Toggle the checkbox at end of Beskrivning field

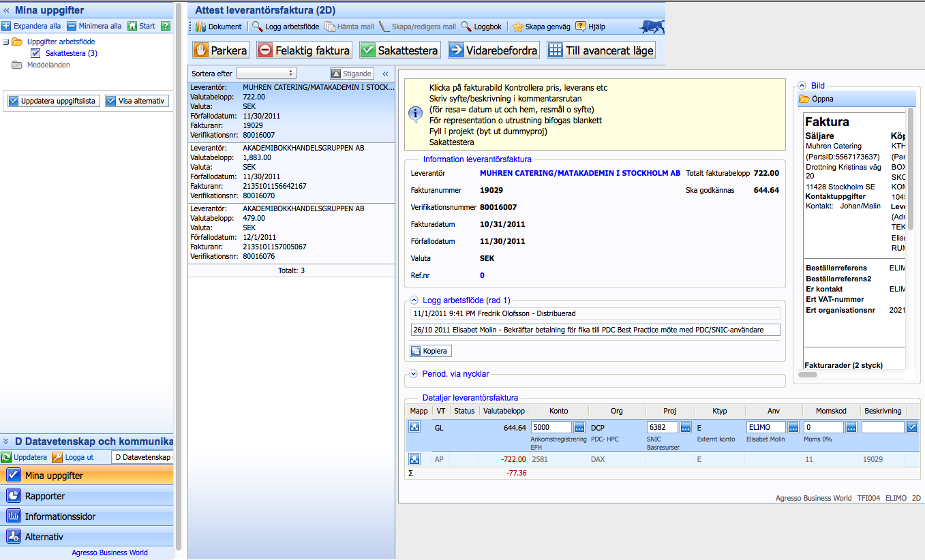pos(911,427)
